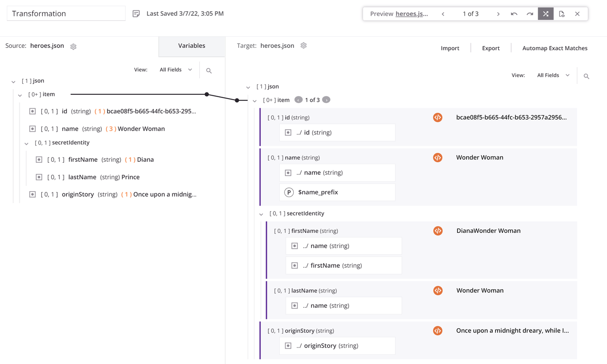Select the $name_prefix mapping box

click(x=337, y=192)
